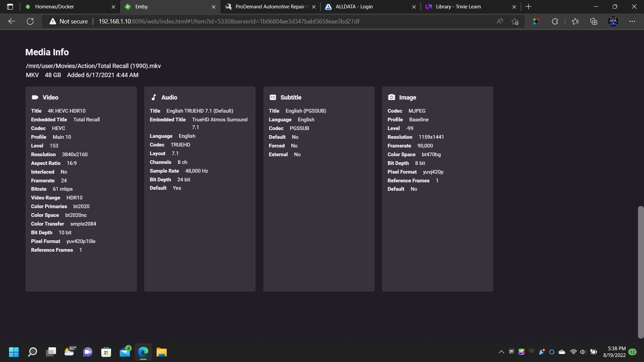Click the browser profile avatar
The width and height of the screenshot is (644, 362).
613,21
